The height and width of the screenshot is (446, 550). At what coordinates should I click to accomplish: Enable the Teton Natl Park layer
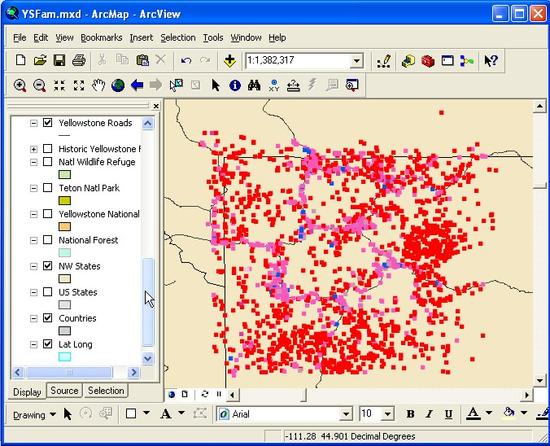pyautogui.click(x=48, y=188)
